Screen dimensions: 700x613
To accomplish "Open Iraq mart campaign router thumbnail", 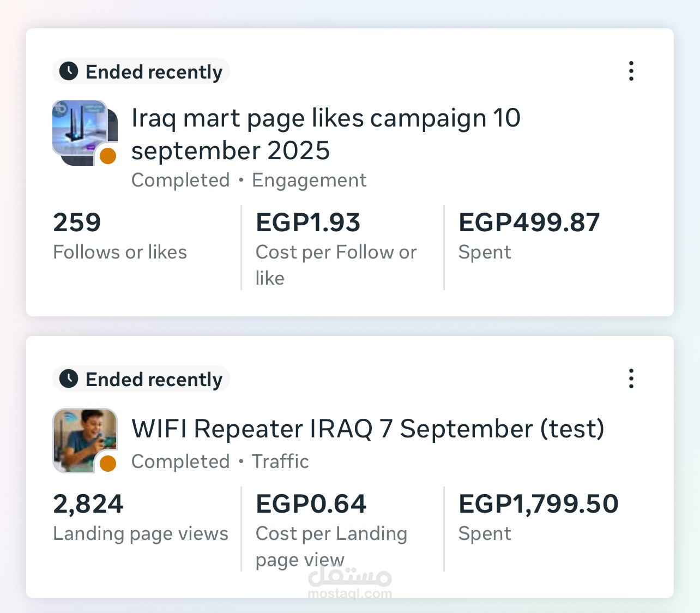I will click(82, 130).
